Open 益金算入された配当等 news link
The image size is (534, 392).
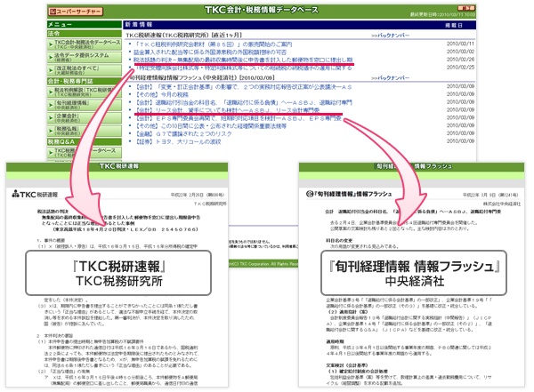[210, 52]
